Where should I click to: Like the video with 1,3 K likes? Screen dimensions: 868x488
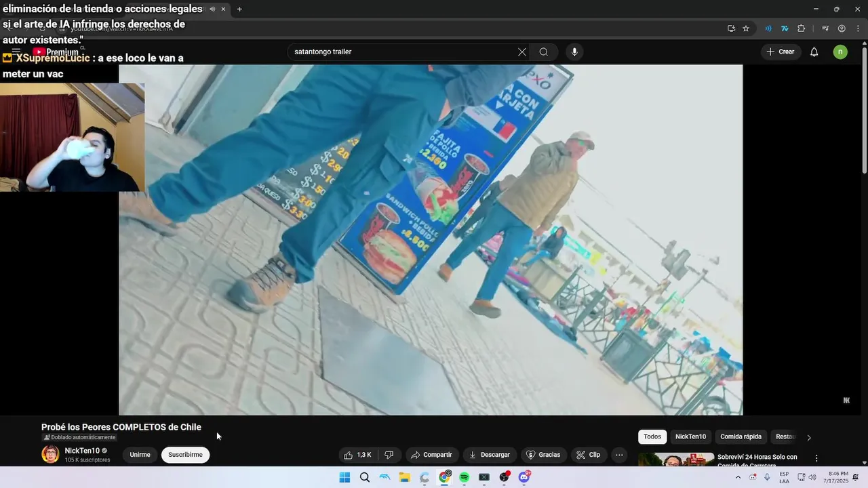[358, 455]
